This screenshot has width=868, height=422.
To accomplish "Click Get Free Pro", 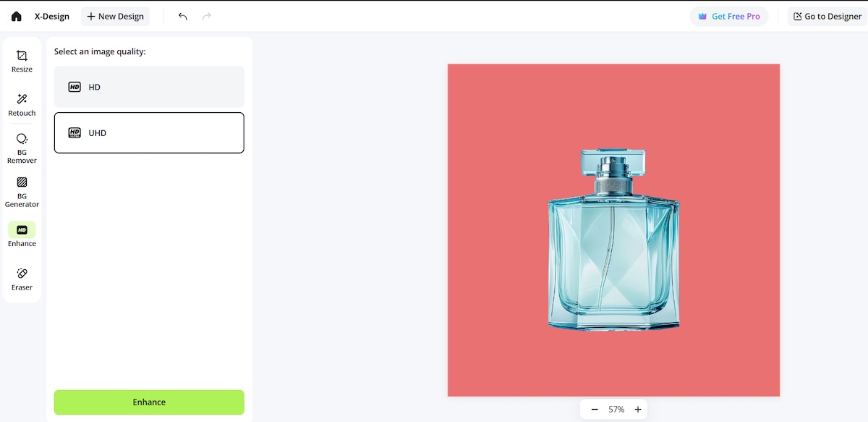I will (729, 16).
